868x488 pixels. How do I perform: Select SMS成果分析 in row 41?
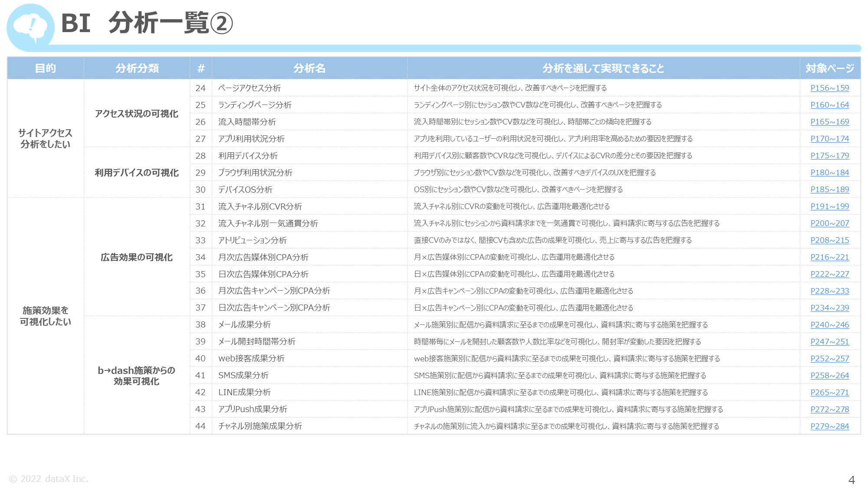point(243,376)
